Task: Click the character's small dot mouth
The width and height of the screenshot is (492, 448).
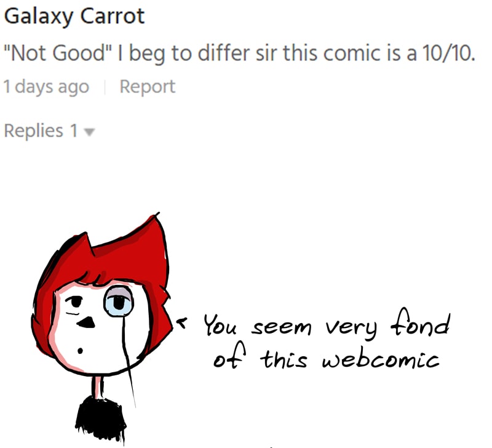Action: 81,350
